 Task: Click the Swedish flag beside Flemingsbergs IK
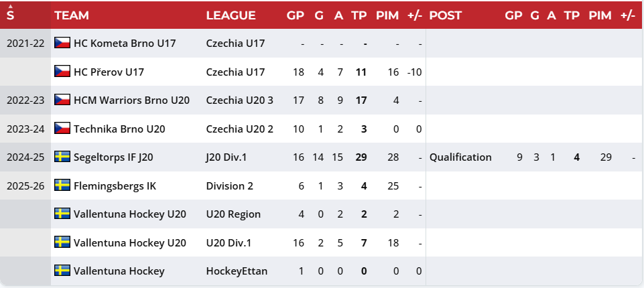pos(62,186)
